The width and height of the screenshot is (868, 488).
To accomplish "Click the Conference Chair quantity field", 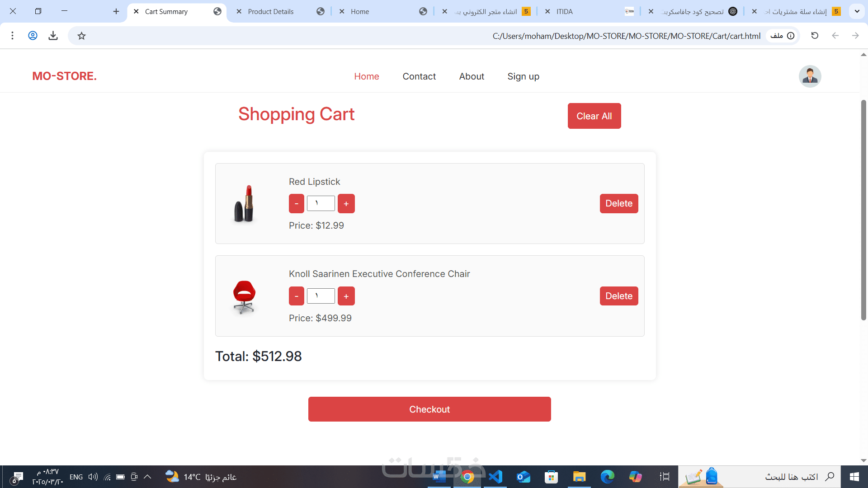I will 321,296.
